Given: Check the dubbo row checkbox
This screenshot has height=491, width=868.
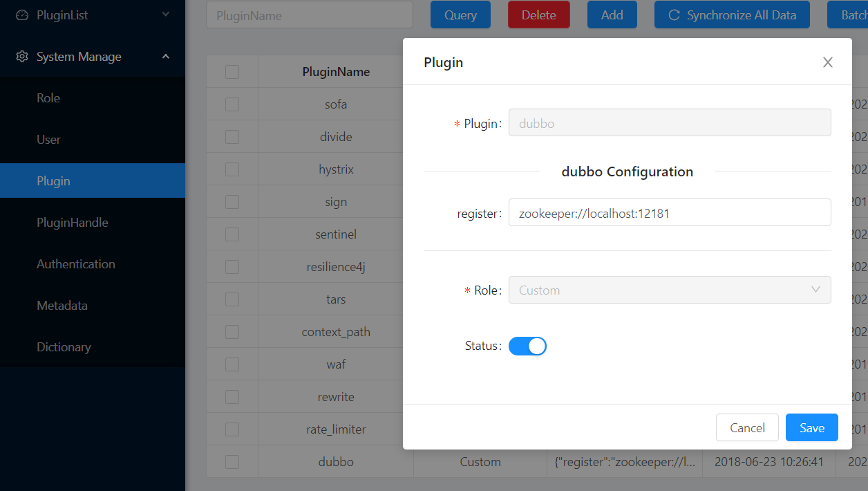Looking at the screenshot, I should tap(232, 462).
